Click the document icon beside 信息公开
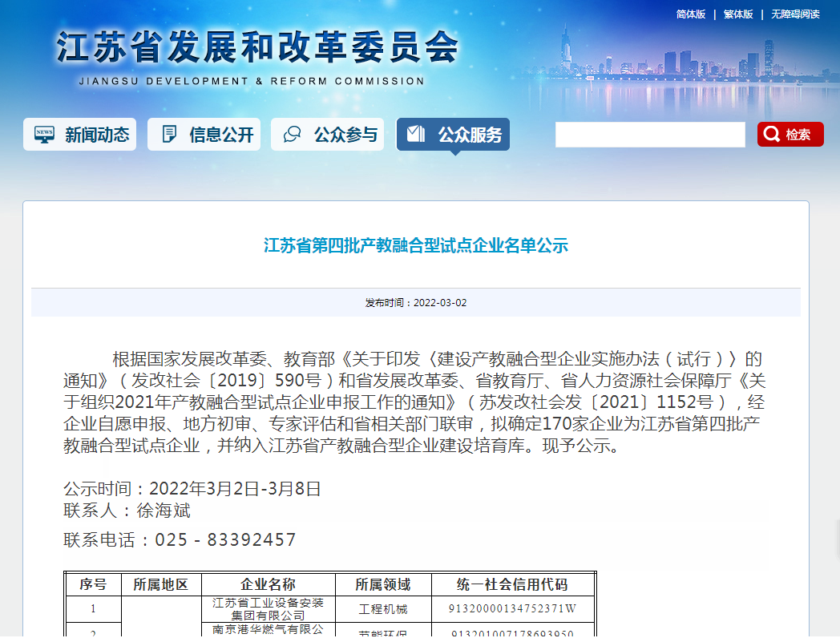840x638 pixels. click(x=169, y=134)
